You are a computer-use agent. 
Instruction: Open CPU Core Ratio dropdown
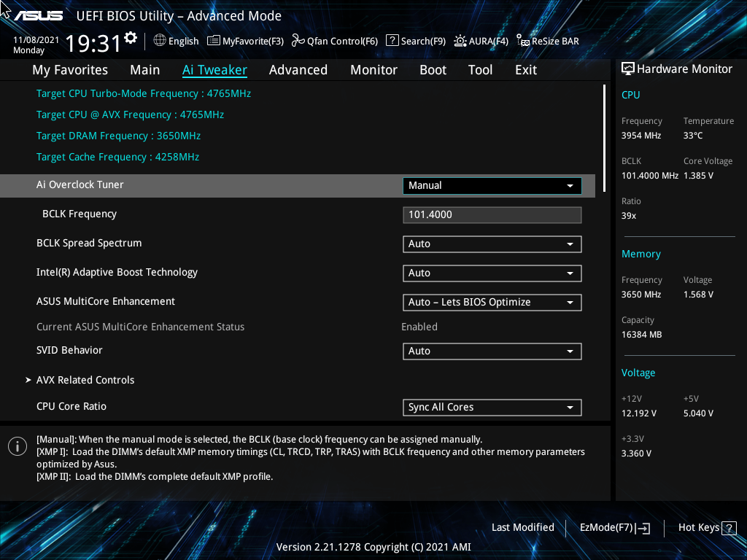click(x=492, y=408)
